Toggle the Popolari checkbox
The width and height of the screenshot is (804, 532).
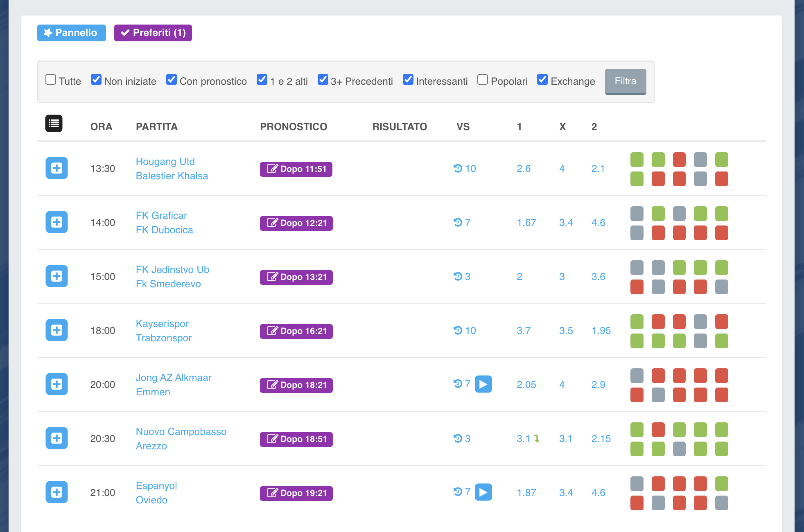(483, 79)
